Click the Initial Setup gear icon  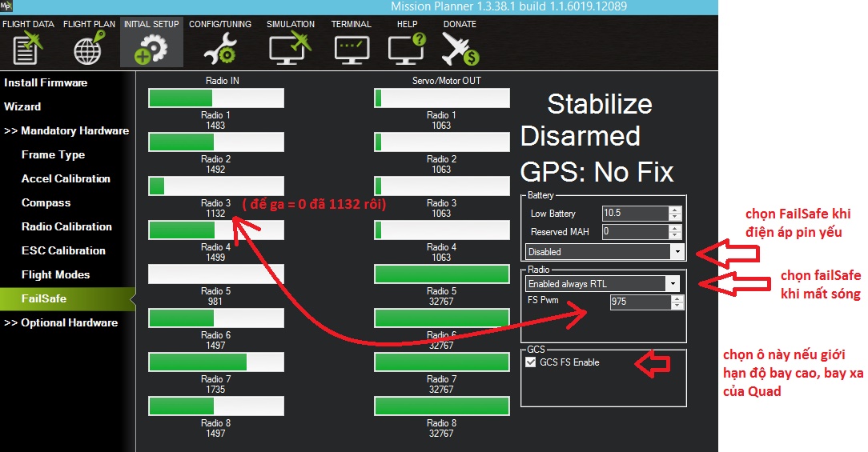151,49
